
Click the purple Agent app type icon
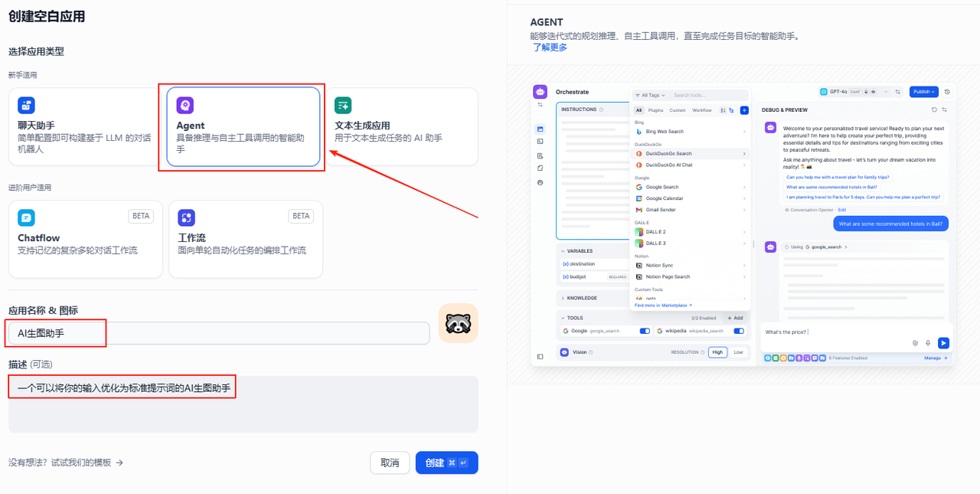[185, 106]
